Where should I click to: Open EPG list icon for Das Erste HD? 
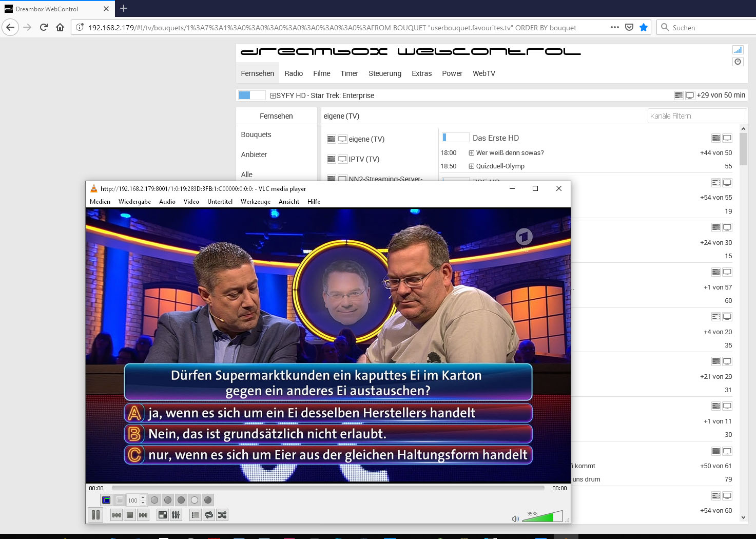point(716,138)
